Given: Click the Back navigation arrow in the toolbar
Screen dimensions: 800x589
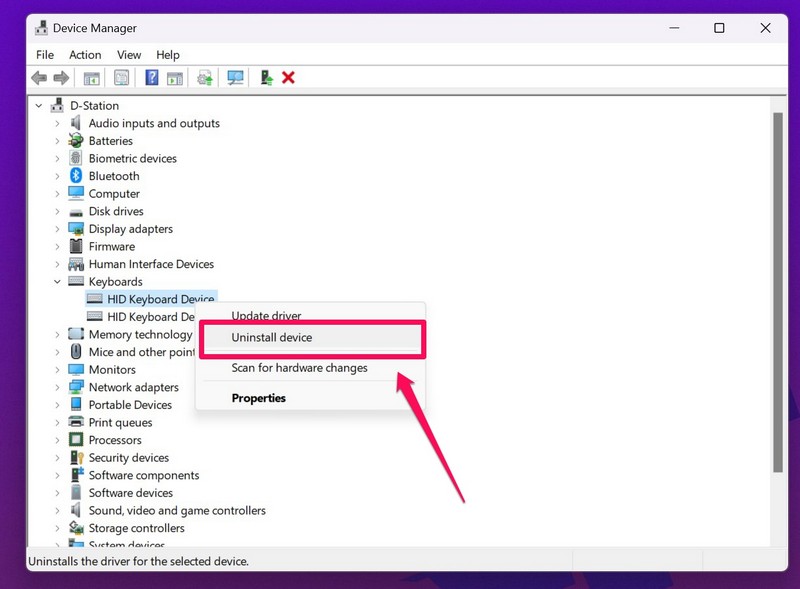Looking at the screenshot, I should pos(40,77).
